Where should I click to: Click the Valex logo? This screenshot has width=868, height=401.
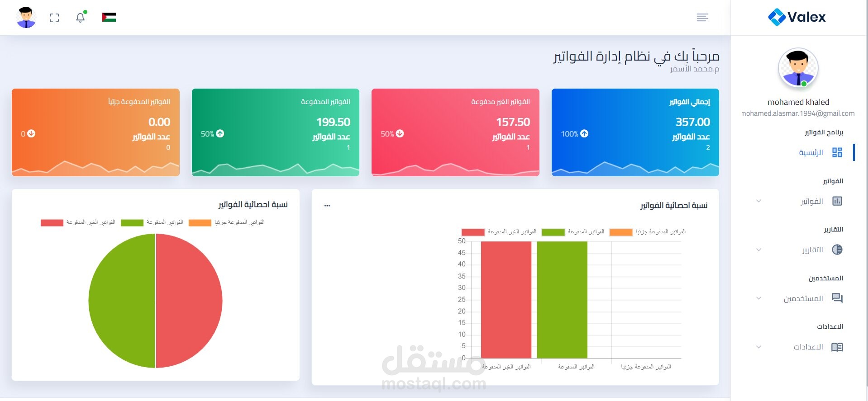pos(797,17)
